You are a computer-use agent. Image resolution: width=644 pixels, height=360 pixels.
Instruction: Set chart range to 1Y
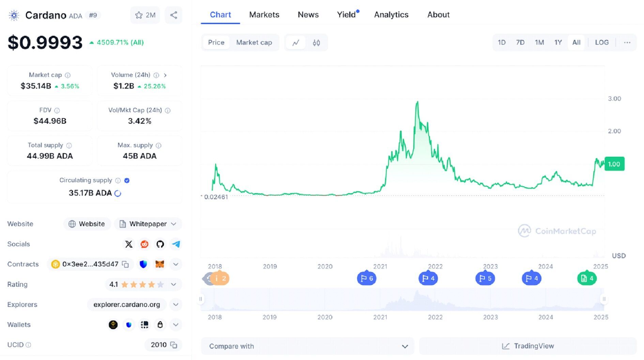pyautogui.click(x=558, y=43)
